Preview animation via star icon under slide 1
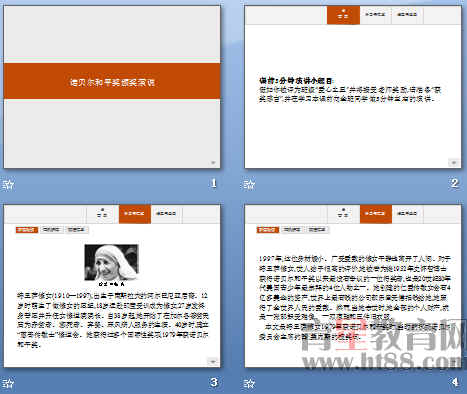The height and width of the screenshot is (394, 467). 8,184
